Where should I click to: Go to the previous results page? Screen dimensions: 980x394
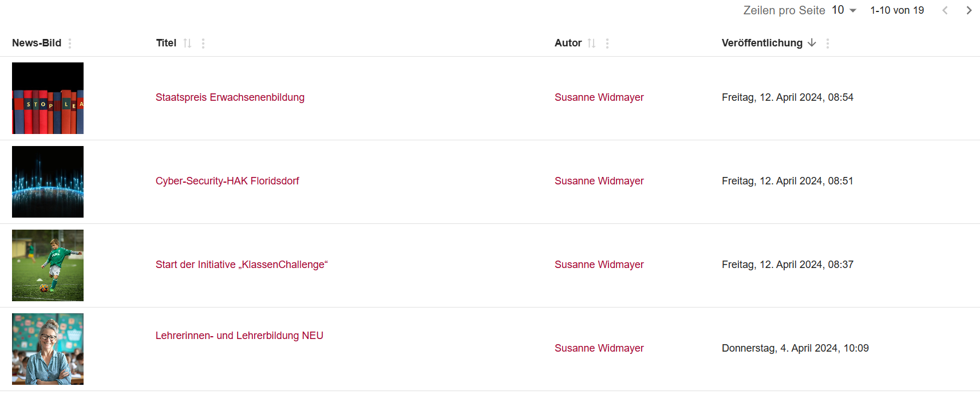pos(945,10)
